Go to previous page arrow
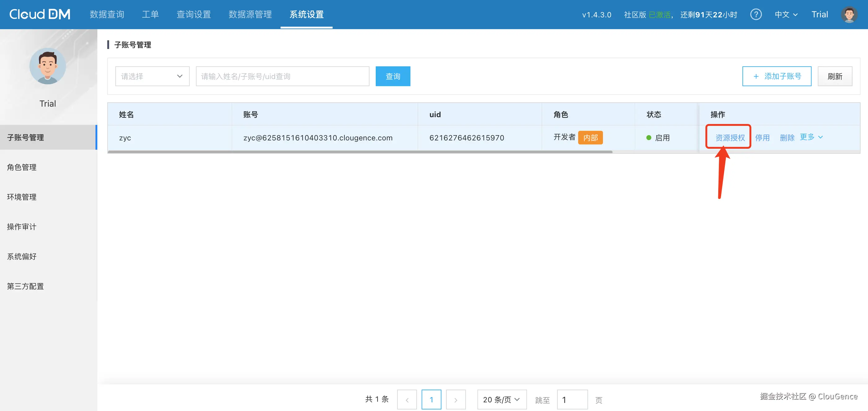868x411 pixels. 407,400
